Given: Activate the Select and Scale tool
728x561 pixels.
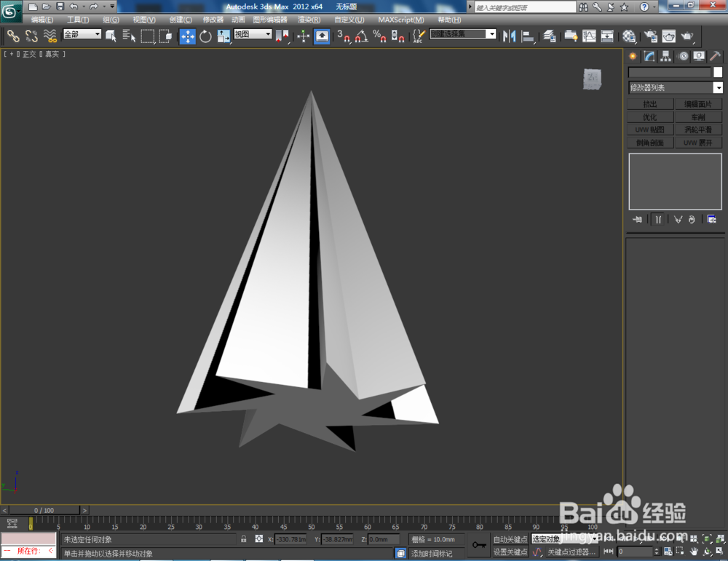Looking at the screenshot, I should tap(223, 36).
